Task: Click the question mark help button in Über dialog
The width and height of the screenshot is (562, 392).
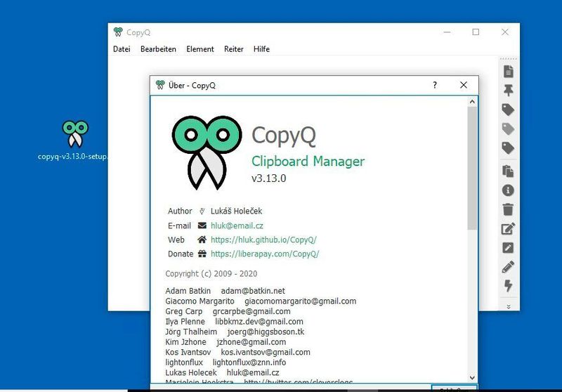Action: 435,85
